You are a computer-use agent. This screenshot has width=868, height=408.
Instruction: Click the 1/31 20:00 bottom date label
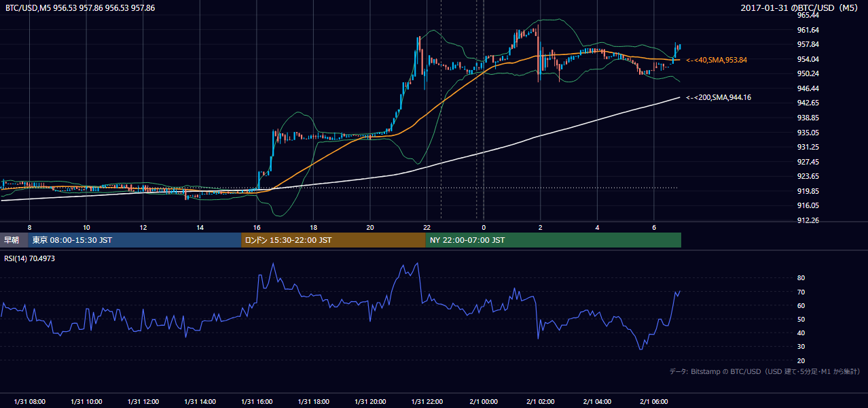tap(370, 402)
